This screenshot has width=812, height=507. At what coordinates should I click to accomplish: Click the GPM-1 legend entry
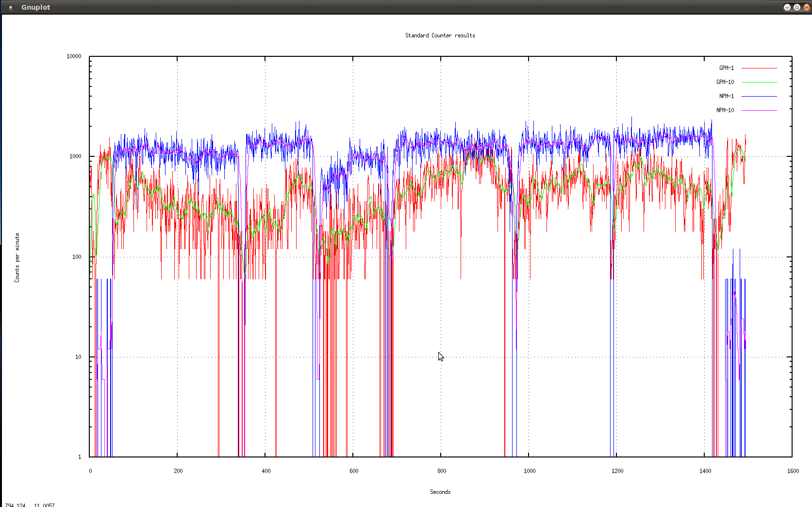726,68
